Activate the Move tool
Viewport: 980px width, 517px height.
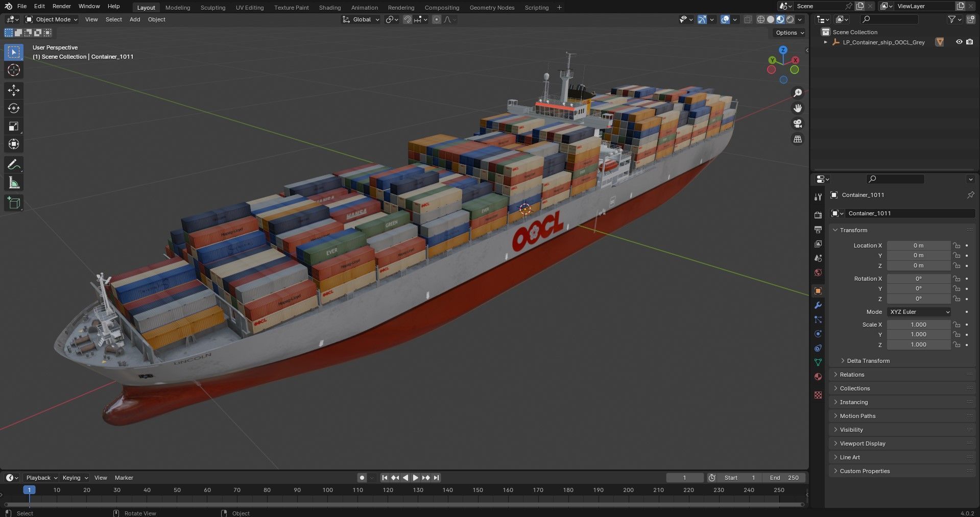[x=14, y=90]
